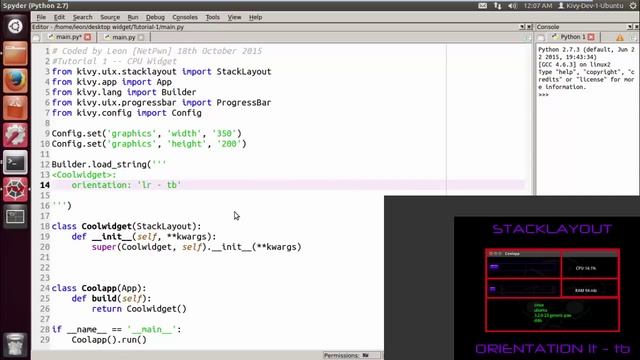Open the Files manager from the dock
The image size is (640, 360).
click(x=15, y=53)
